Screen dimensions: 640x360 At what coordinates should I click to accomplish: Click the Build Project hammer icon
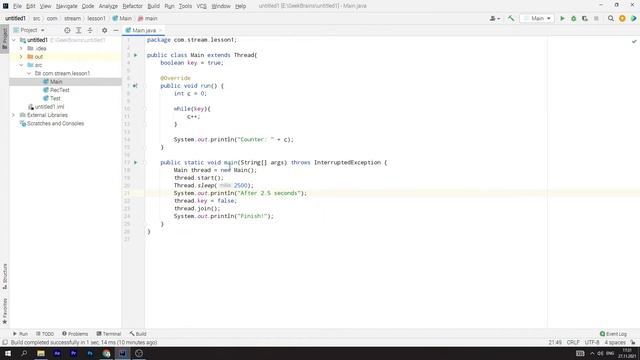pos(511,18)
